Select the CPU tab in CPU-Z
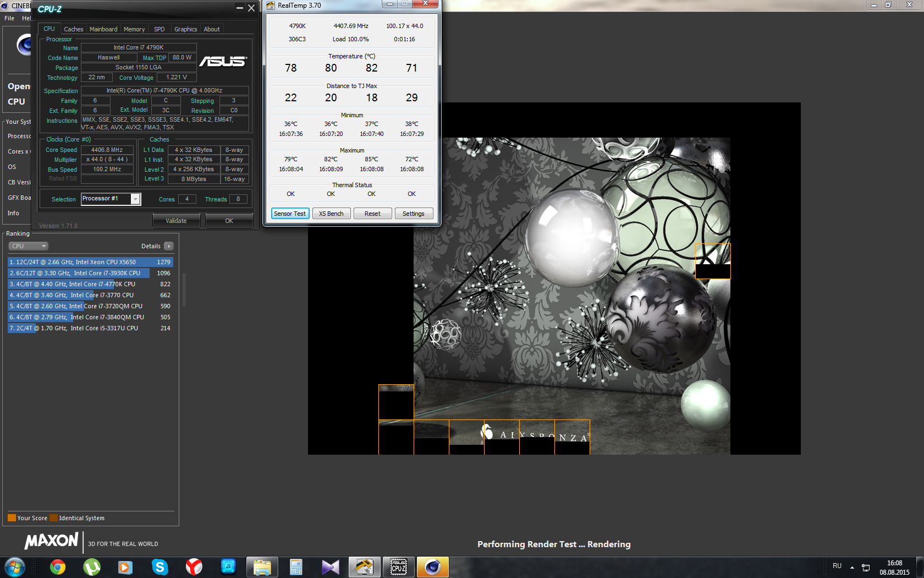 49,29
